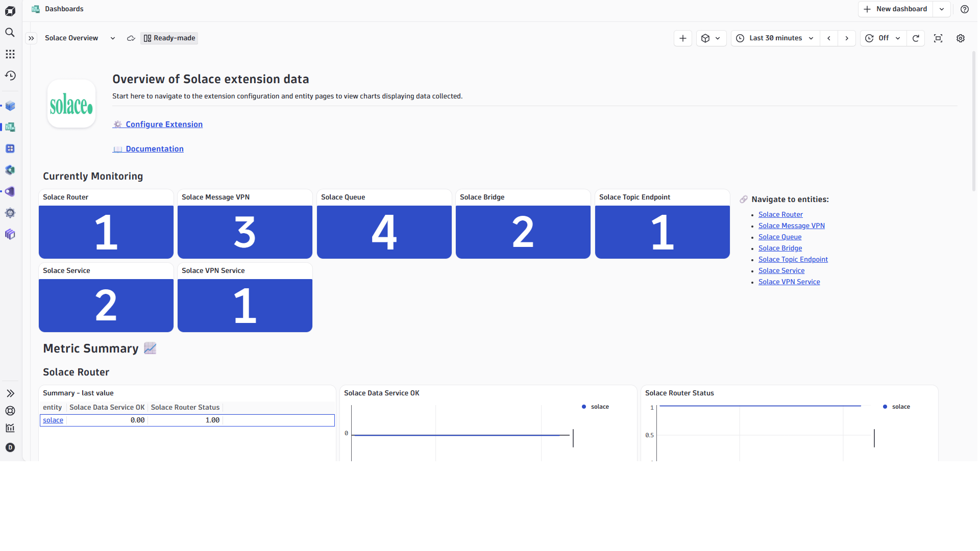Open the blue cube app icon in the sidebar
This screenshot has height=551, width=980.
coord(10,106)
